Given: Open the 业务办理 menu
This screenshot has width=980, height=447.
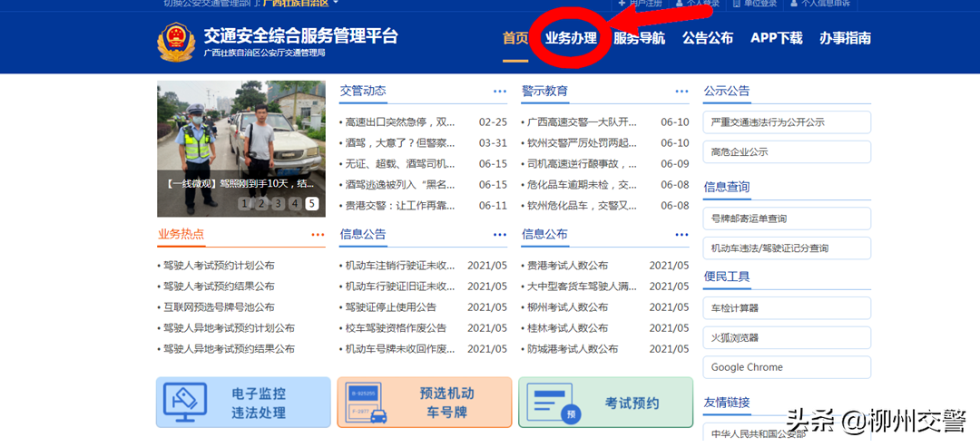Looking at the screenshot, I should [x=571, y=38].
